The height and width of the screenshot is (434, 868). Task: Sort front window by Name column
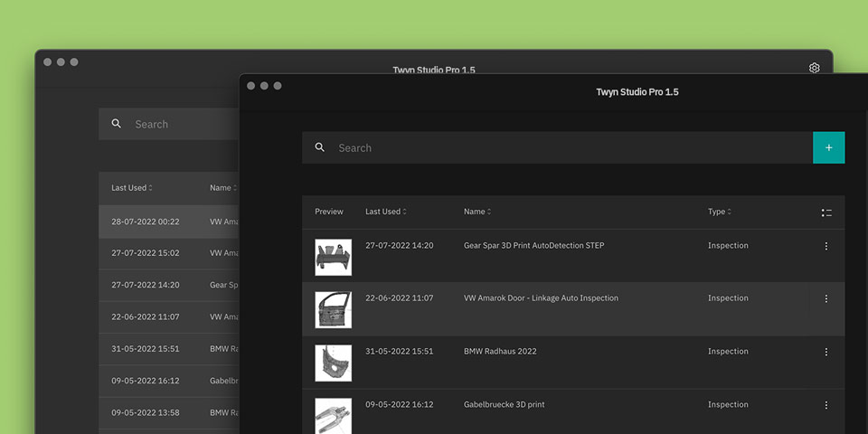coord(477,212)
